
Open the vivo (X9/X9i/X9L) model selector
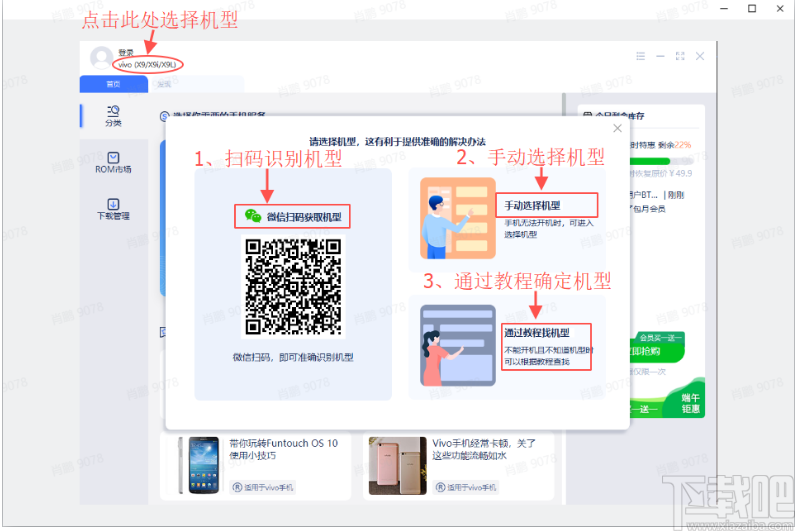click(x=147, y=65)
